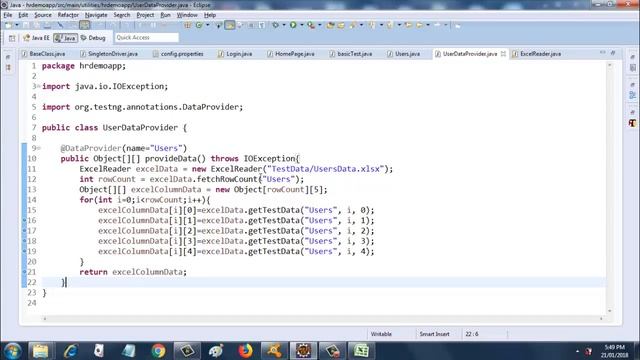Click the New Java Class icon

pos(199,25)
